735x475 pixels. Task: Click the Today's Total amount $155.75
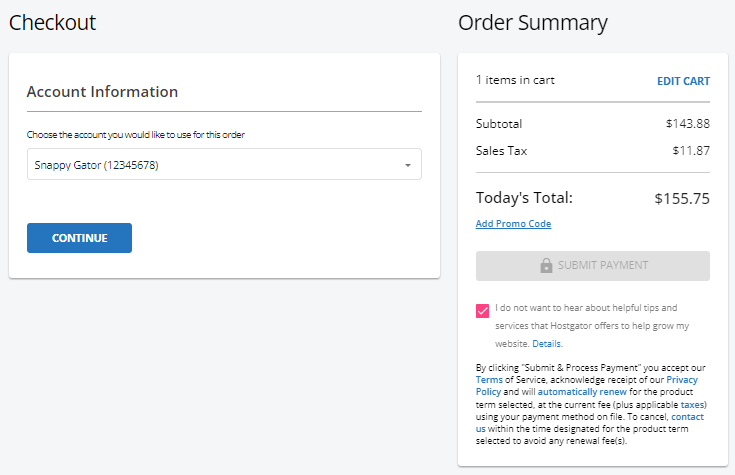(x=681, y=198)
